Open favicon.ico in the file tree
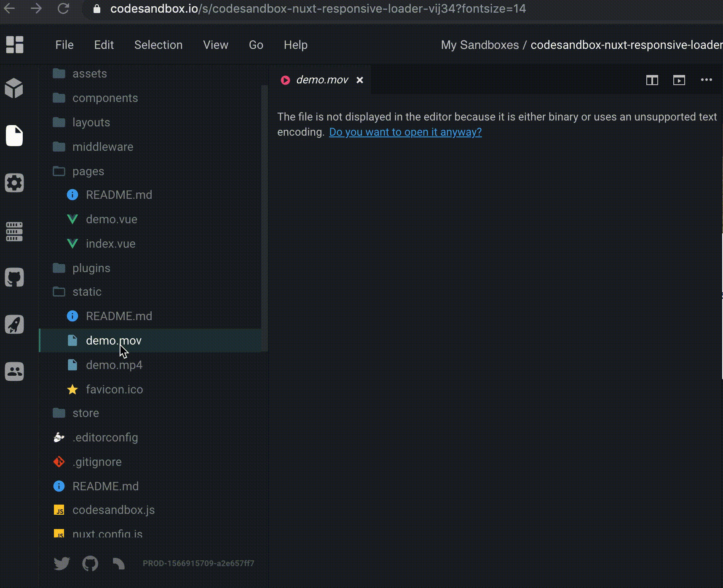 [153, 390]
